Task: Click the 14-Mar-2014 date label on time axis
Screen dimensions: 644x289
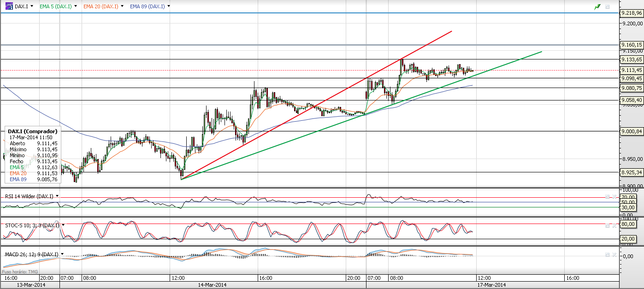Action: 212,285
